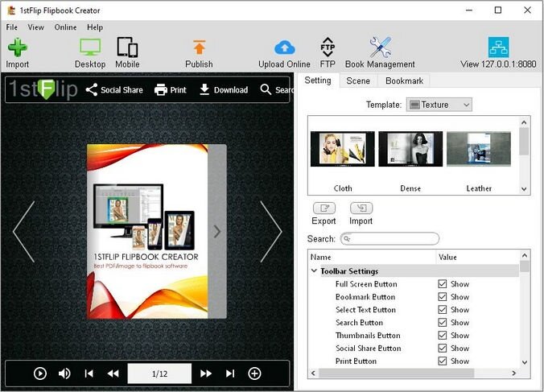Open Book Management tool
Viewport: 544px width, 392px height.
pos(380,47)
